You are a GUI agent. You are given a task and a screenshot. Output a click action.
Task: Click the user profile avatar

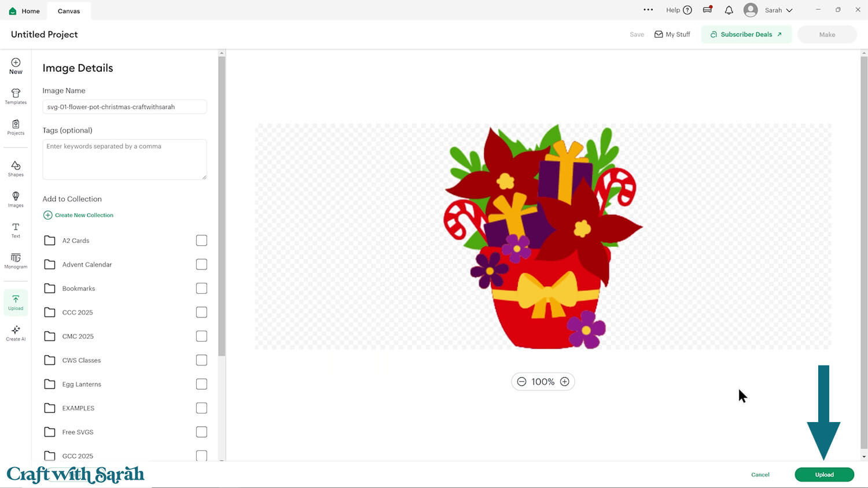[751, 10]
